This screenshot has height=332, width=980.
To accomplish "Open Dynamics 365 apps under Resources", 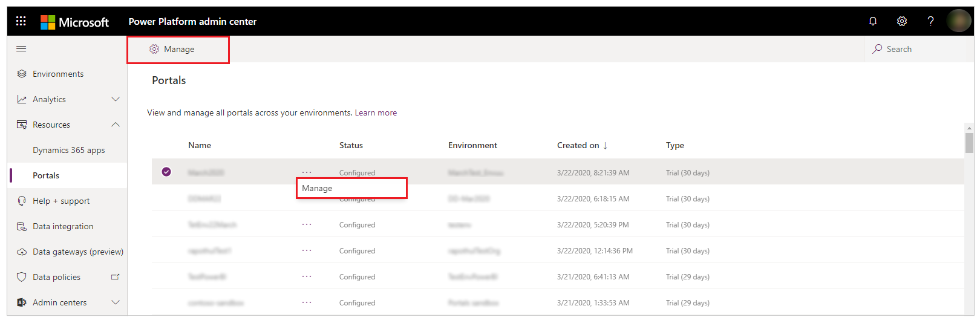I will click(x=69, y=150).
